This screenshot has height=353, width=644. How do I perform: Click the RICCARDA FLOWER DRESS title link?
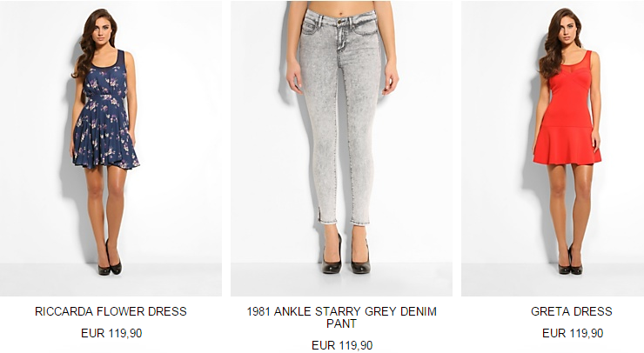[111, 311]
